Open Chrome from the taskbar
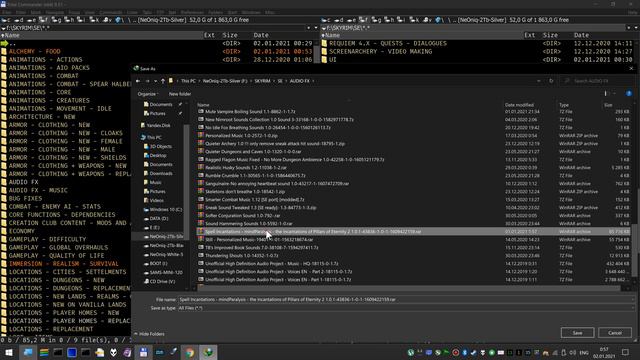 coord(190,352)
